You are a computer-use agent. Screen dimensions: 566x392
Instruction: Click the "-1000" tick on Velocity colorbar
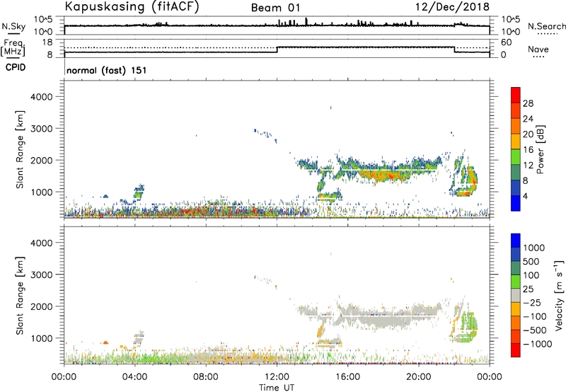[537, 344]
